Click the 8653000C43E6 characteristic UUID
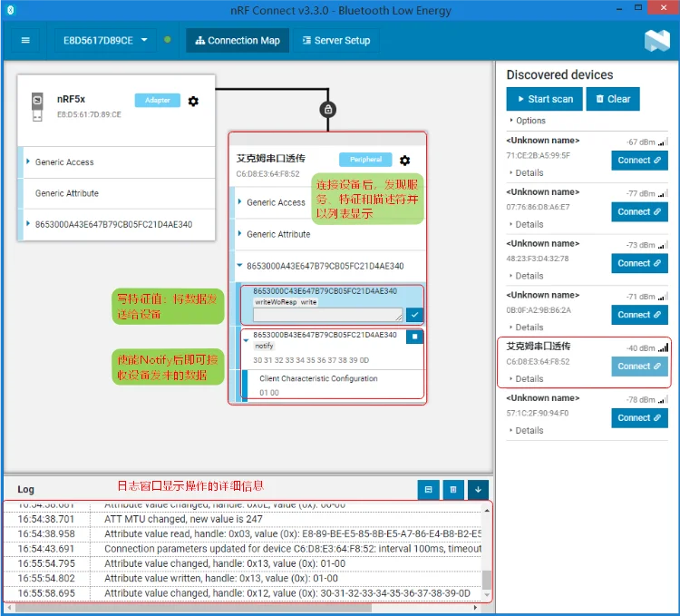Image resolution: width=680 pixels, height=616 pixels. (x=325, y=291)
